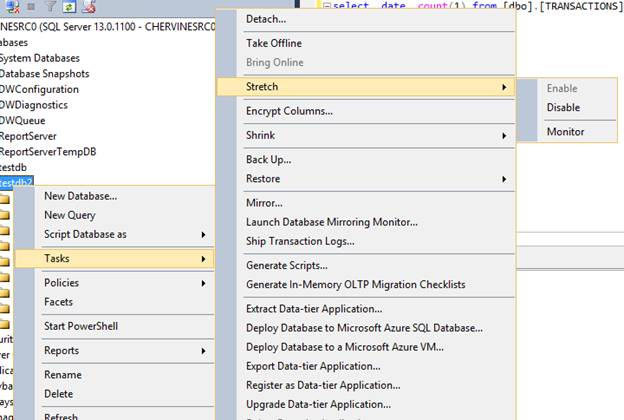Click Generate Scripts... menu entry
Screen dimensions: 624x420
point(287,265)
